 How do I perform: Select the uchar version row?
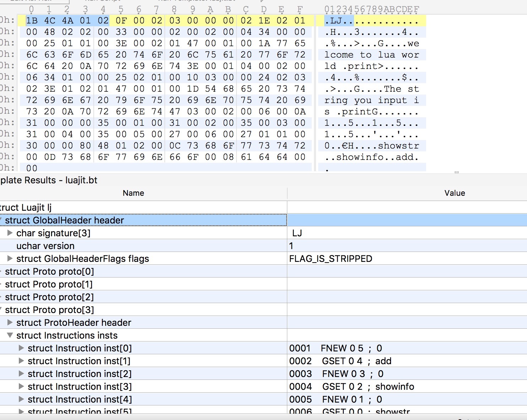pos(45,246)
